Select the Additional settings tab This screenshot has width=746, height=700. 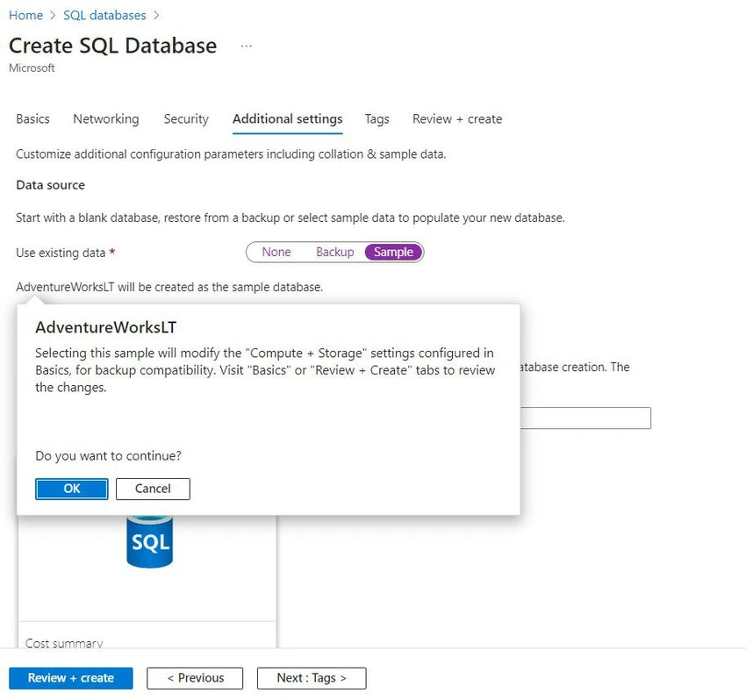(287, 119)
